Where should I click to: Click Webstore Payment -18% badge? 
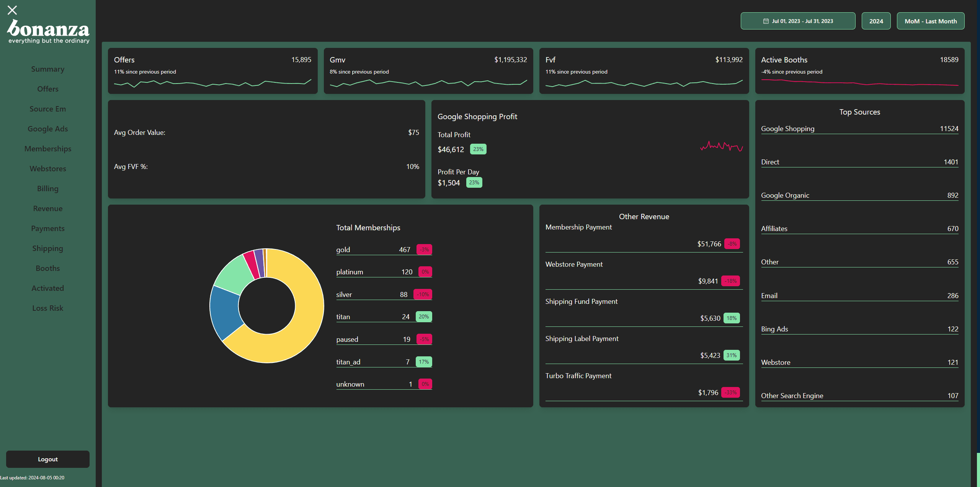tap(731, 281)
